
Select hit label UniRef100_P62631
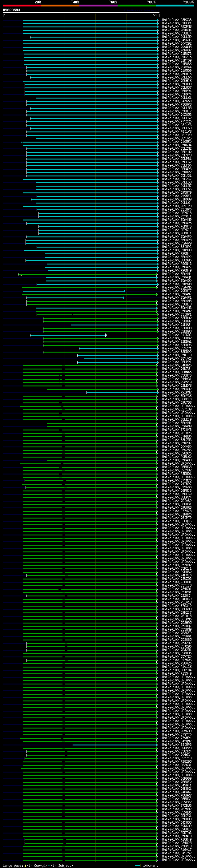(177, 765)
